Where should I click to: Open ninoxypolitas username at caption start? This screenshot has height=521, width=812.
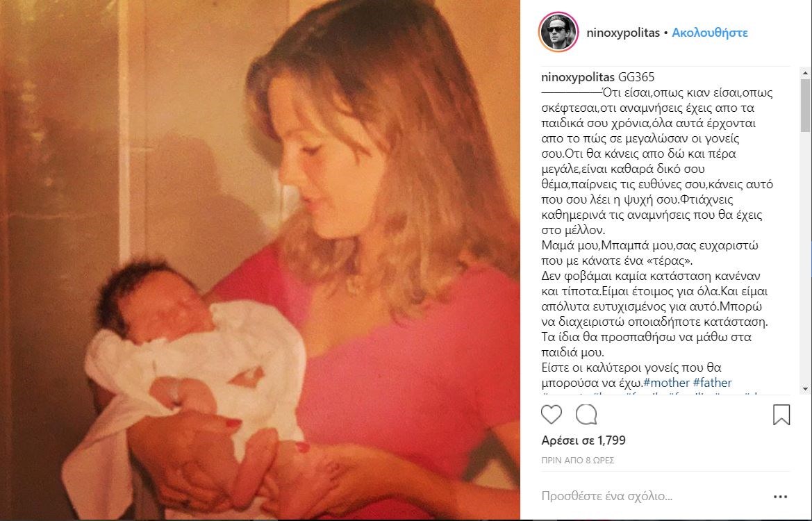[579, 77]
